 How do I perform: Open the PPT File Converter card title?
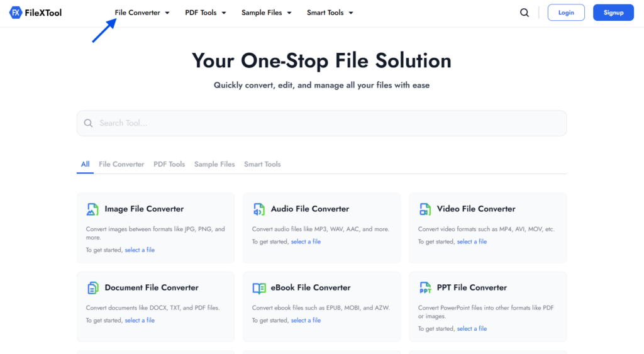tap(472, 288)
